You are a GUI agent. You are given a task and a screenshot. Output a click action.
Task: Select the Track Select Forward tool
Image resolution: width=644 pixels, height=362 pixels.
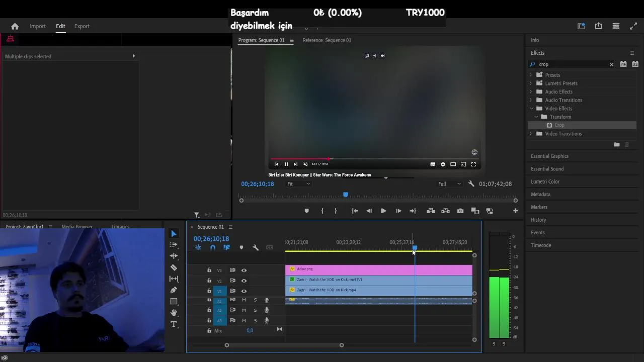pos(174,245)
